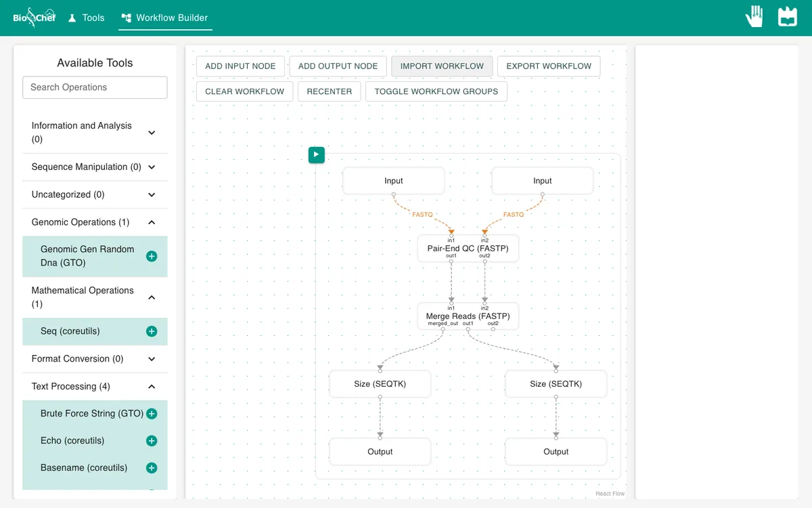Image resolution: width=812 pixels, height=508 pixels.
Task: Click the BioChef logo
Action: tap(35, 18)
